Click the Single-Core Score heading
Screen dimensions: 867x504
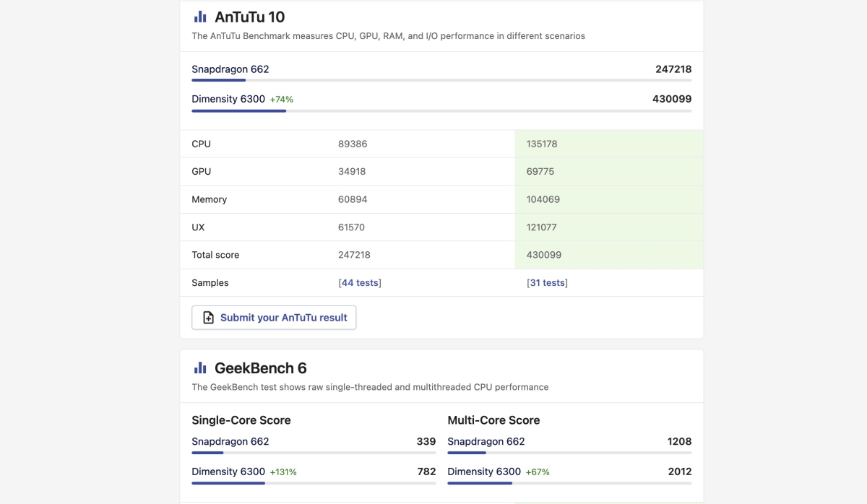pos(241,420)
